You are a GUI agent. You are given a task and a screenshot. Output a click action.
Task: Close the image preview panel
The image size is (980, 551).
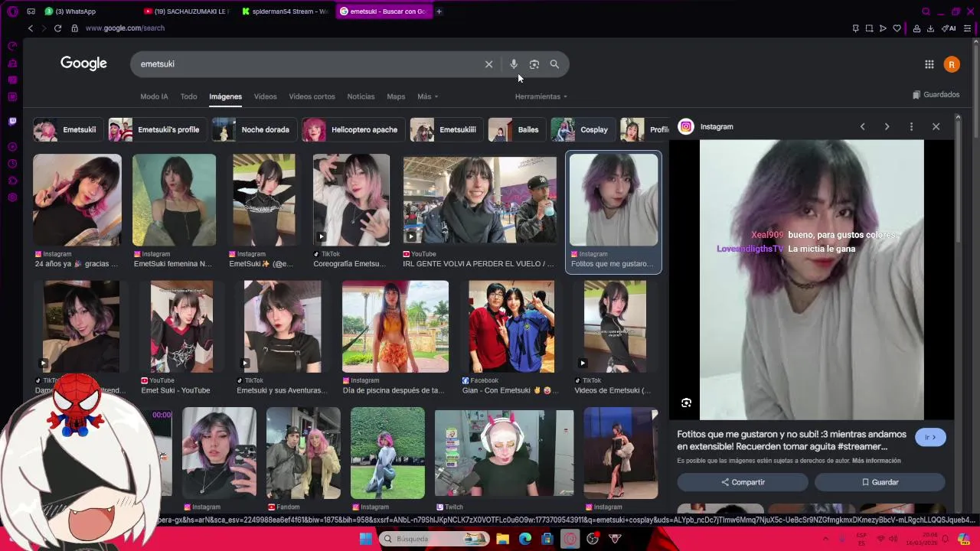[936, 127]
